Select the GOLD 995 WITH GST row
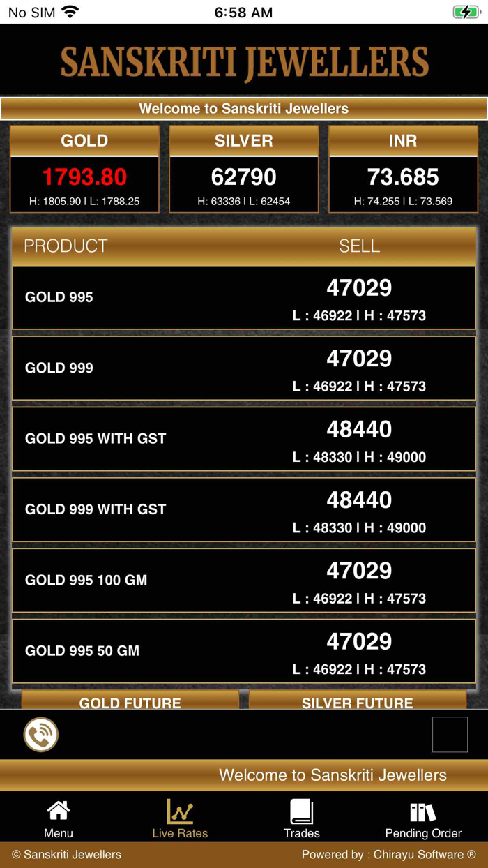 (x=244, y=439)
